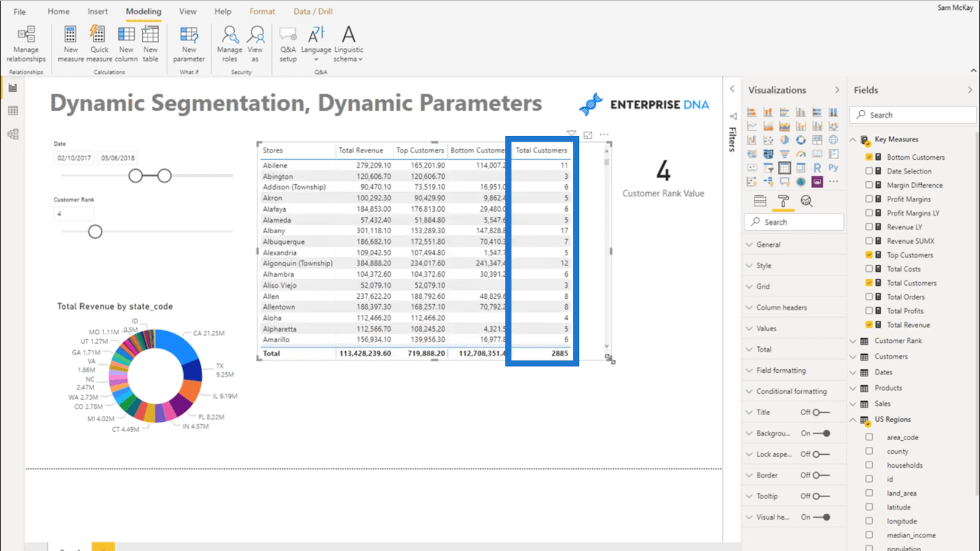Turn on the Border toggle

[821, 475]
